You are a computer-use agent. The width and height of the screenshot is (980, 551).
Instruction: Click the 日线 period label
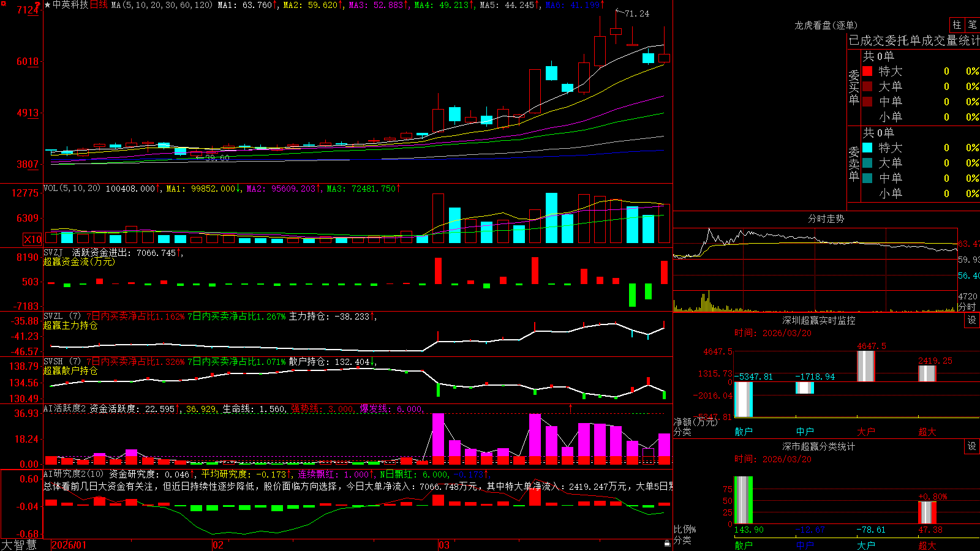tap(99, 5)
